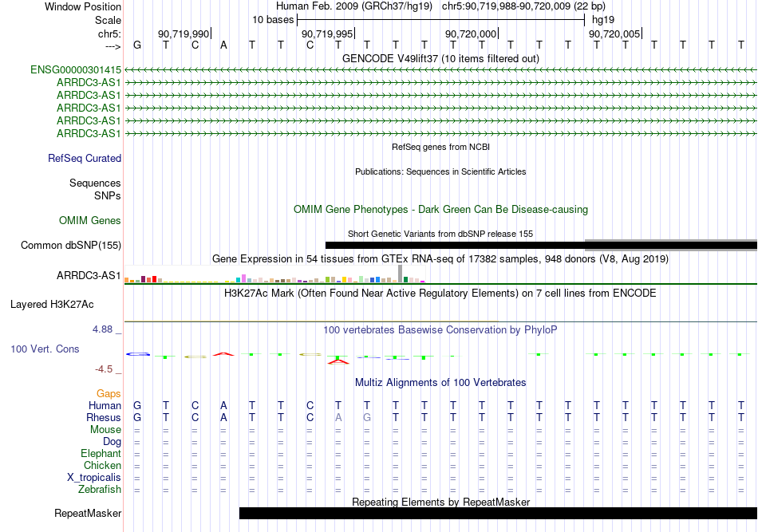
Task: Select the Zebrafish alignment row label
Action: [100, 489]
